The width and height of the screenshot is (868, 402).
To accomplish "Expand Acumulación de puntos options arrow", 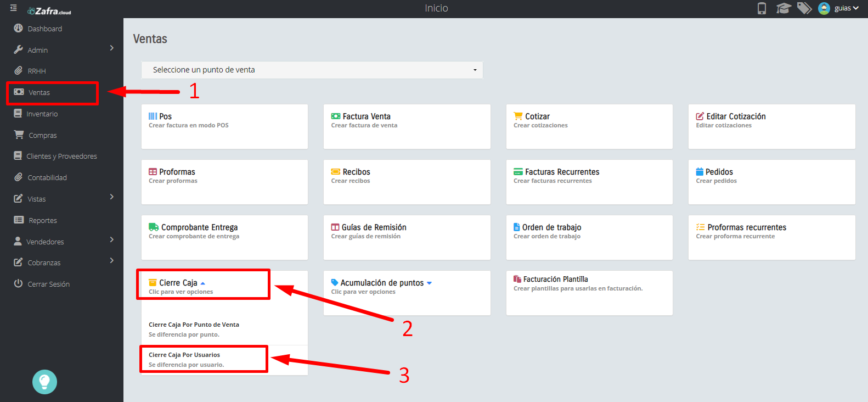I will tap(429, 283).
